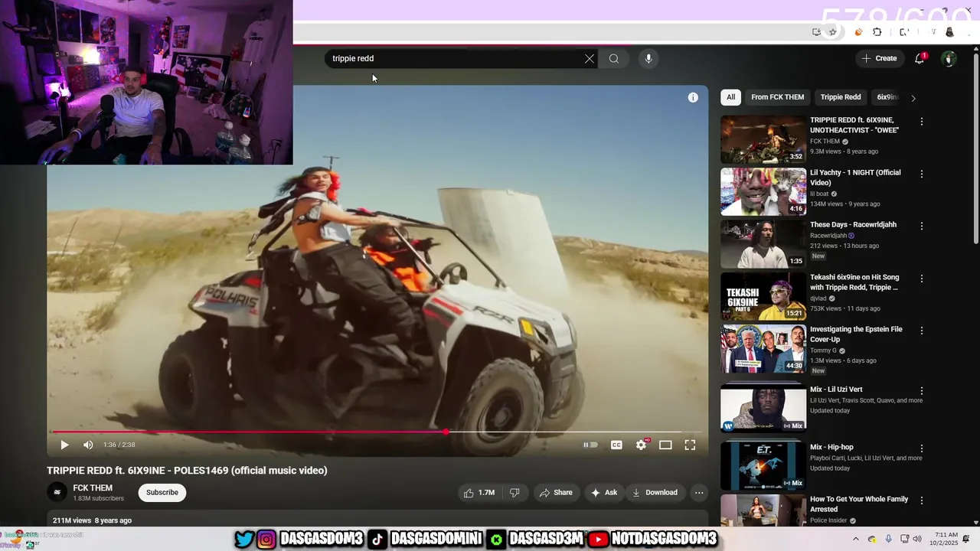This screenshot has height=551, width=980.
Task: Select the All filter chip
Action: 730,97
